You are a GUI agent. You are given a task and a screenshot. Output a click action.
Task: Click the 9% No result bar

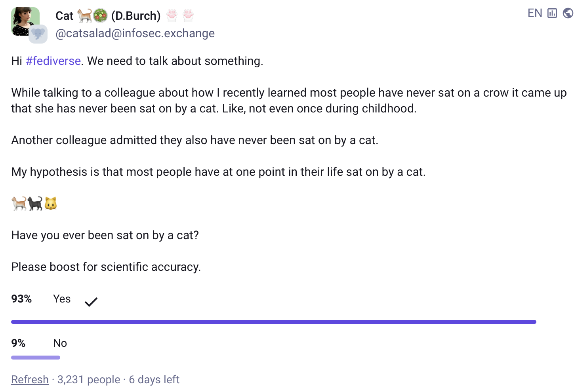36,358
